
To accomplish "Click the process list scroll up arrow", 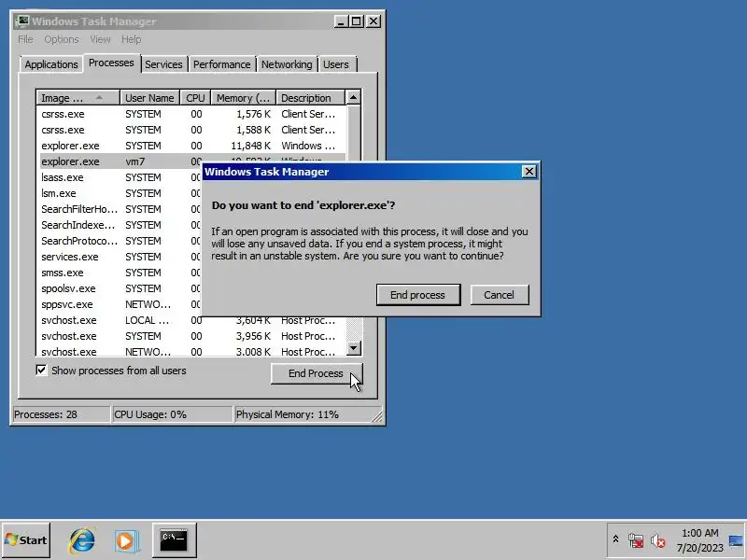I will [x=353, y=98].
